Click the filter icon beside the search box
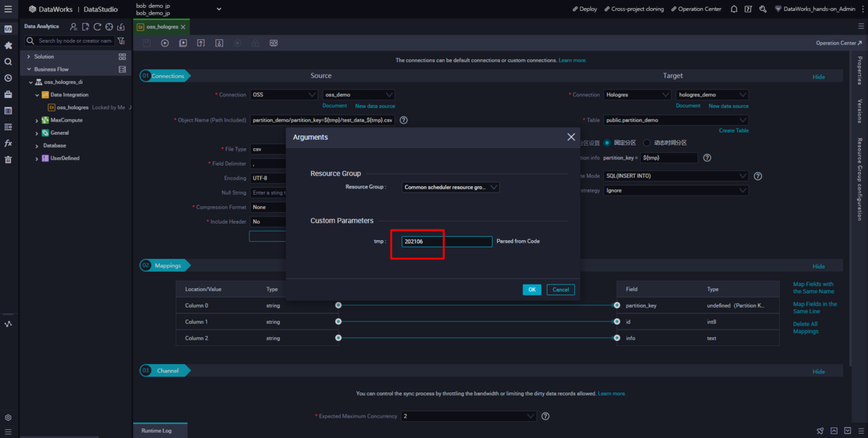 (121, 41)
